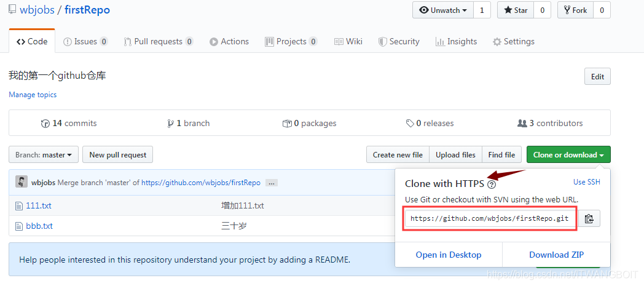Screen dimensions: 644x286
Task: Click the releases tag icon
Action: 410,123
